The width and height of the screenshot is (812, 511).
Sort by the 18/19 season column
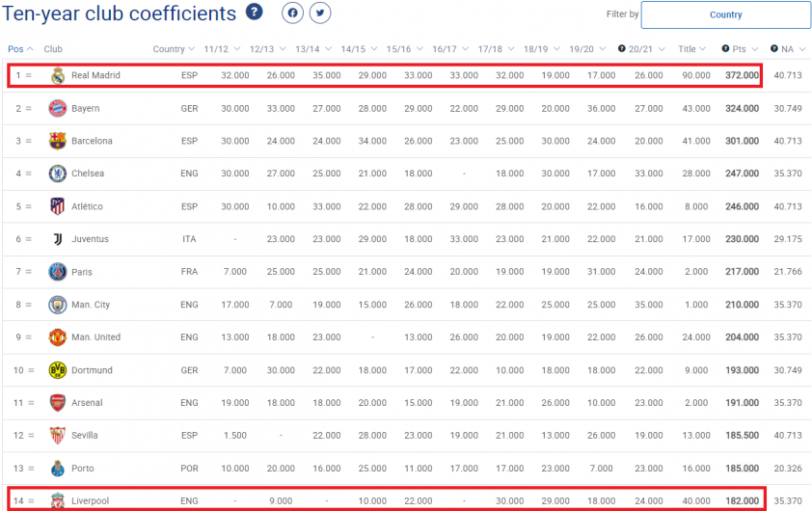542,48
